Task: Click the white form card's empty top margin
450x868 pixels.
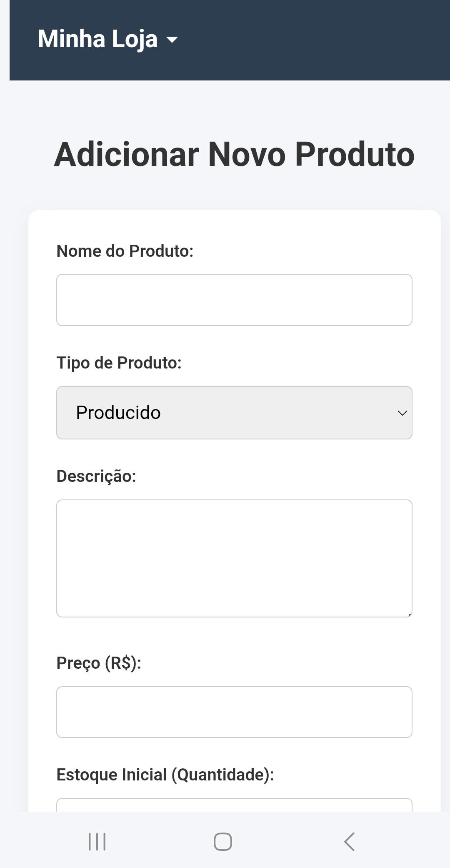Action: [234, 225]
